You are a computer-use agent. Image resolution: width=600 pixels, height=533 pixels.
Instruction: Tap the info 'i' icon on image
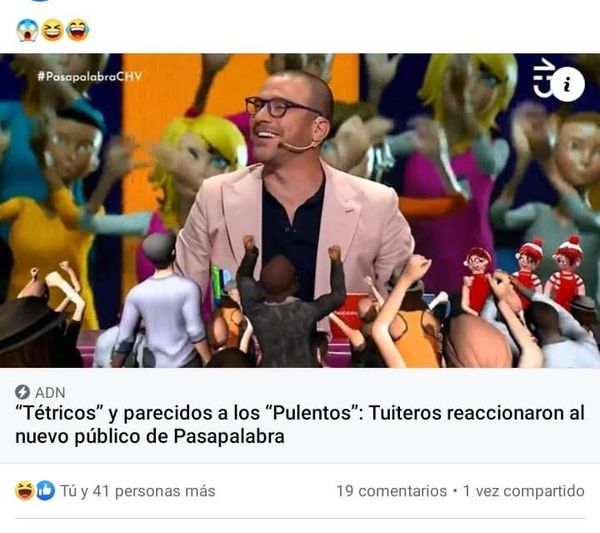pyautogui.click(x=568, y=84)
